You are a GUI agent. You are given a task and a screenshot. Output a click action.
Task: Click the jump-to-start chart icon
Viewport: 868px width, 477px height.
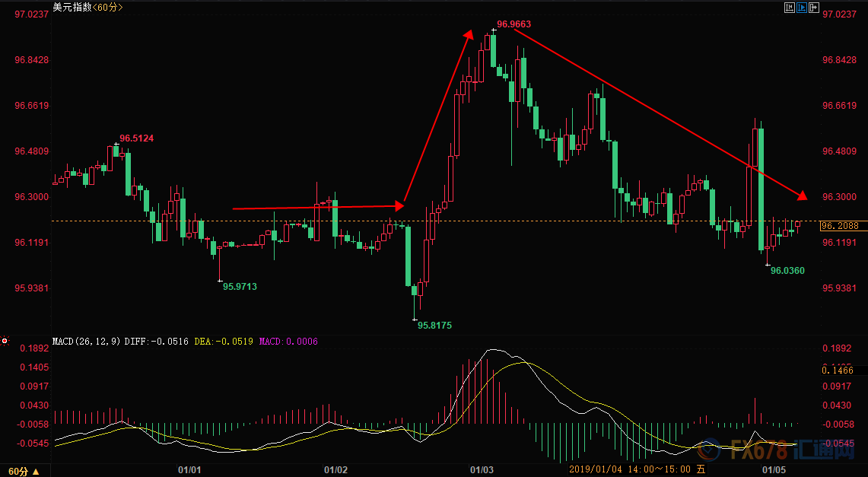pyautogui.click(x=790, y=7)
